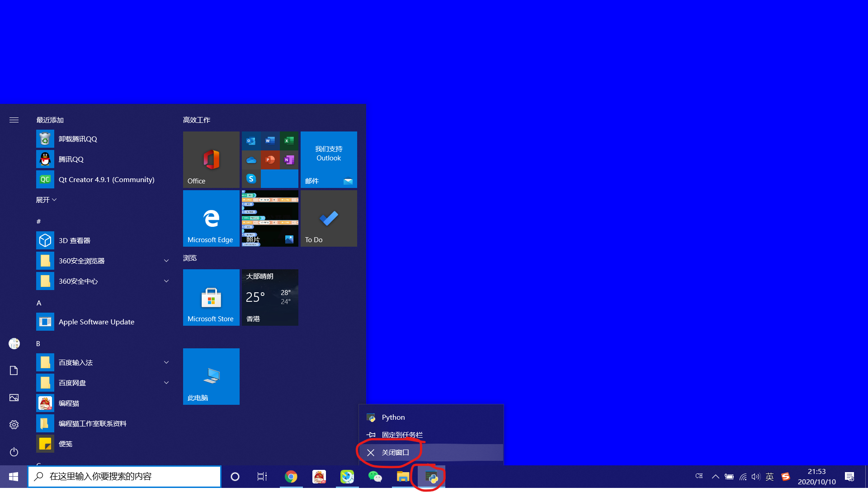868x492 pixels.
Task: Launch Qt Creator 4.9.1 (Community)
Action: 104,179
